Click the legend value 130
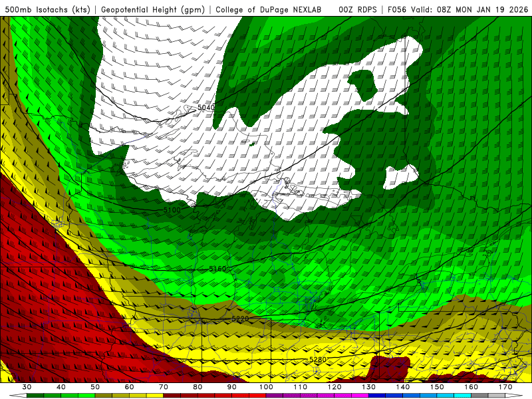The height and width of the screenshot is (399, 532). tap(369, 387)
